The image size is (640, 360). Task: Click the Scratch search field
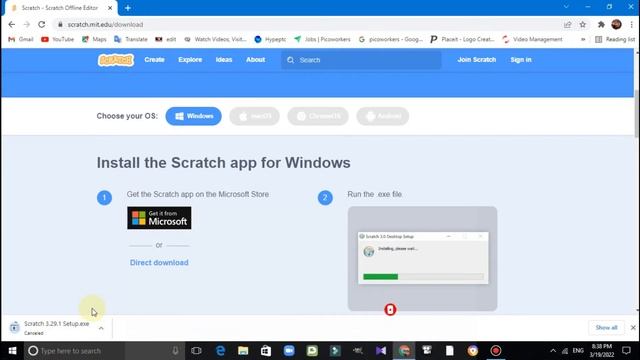pyautogui.click(x=361, y=60)
